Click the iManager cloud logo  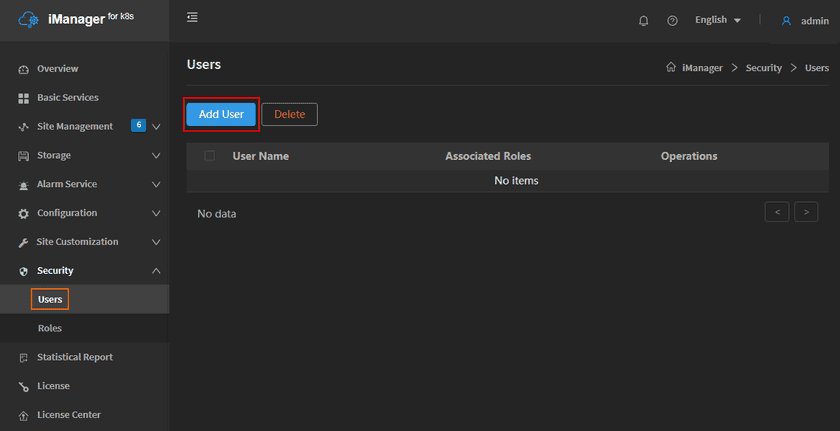tap(30, 19)
